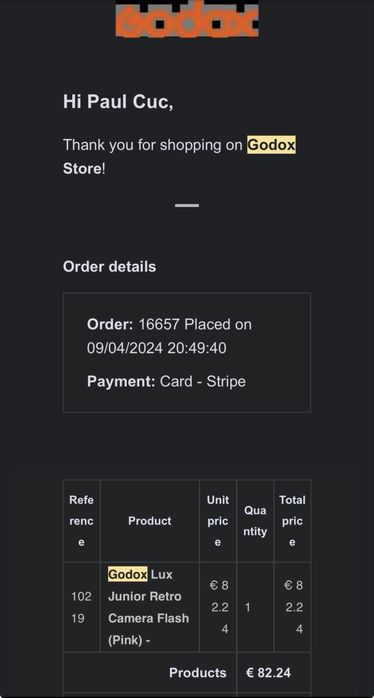Screen dimensions: 374x698
Task: Click the greeting Hi Paul Cuc
Action: [x=118, y=102]
